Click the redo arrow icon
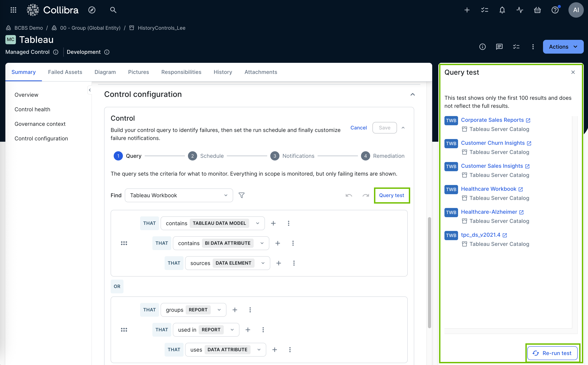 [x=366, y=195]
